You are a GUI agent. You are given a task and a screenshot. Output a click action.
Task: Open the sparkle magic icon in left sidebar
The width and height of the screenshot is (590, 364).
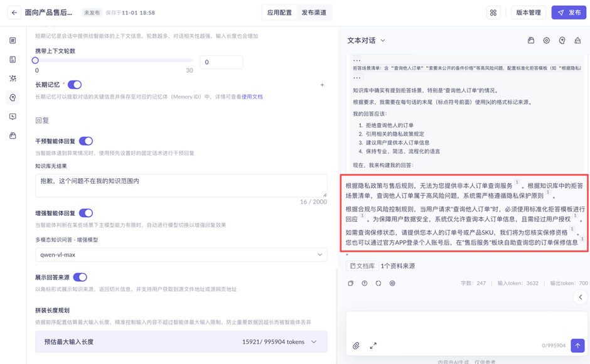[13, 78]
